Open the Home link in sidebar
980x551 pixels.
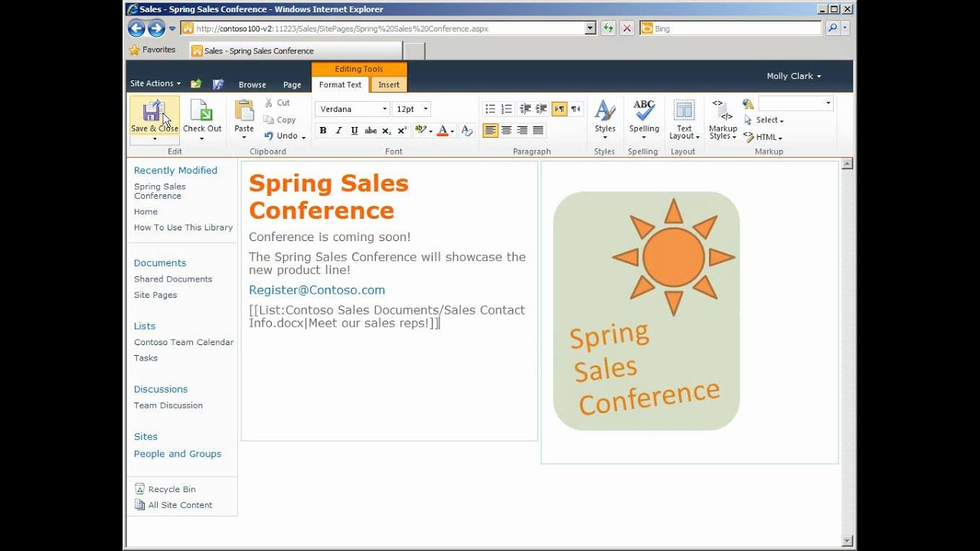(145, 212)
